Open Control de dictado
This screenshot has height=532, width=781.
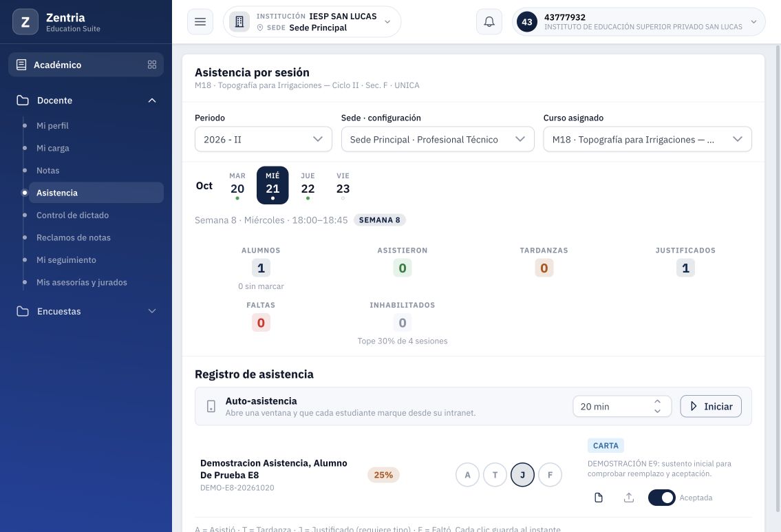(x=73, y=215)
